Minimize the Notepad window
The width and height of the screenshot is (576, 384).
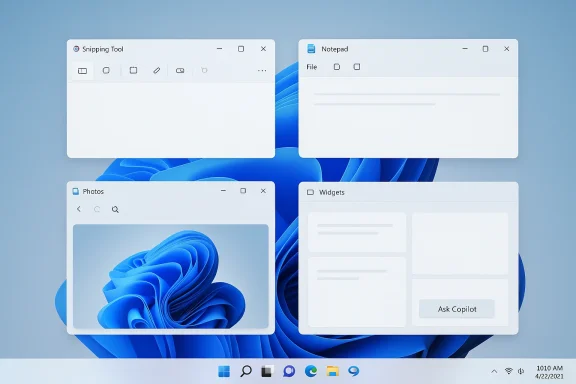(x=465, y=49)
